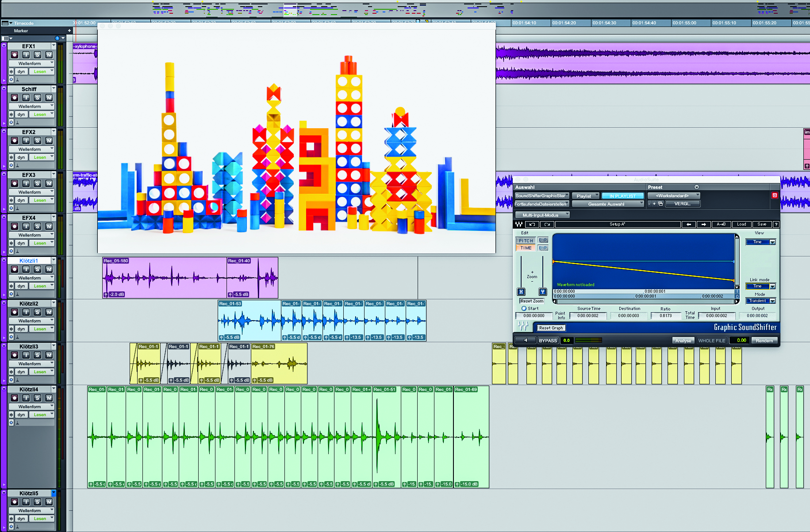
Task: Click the Rendern button
Action: [x=764, y=341]
